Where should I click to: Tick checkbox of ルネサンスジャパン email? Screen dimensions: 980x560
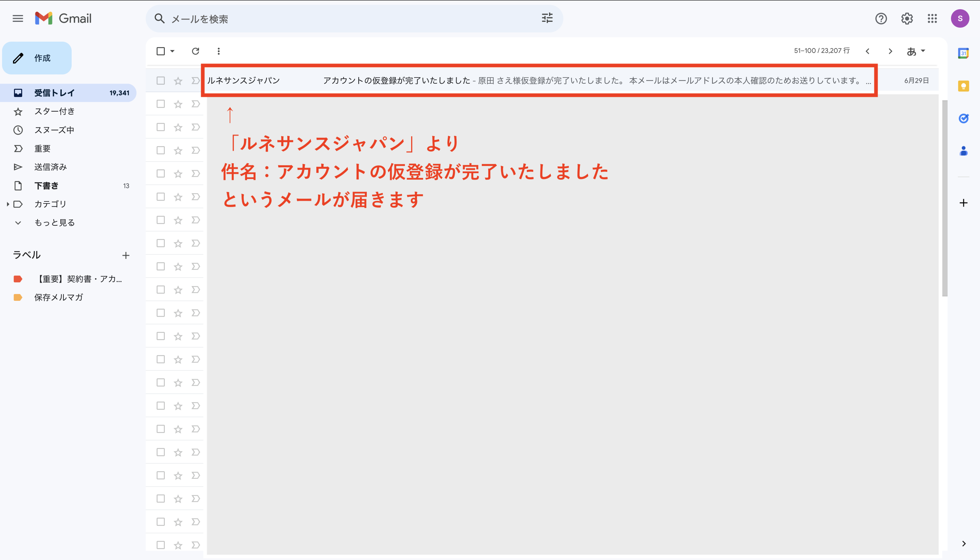[161, 81]
